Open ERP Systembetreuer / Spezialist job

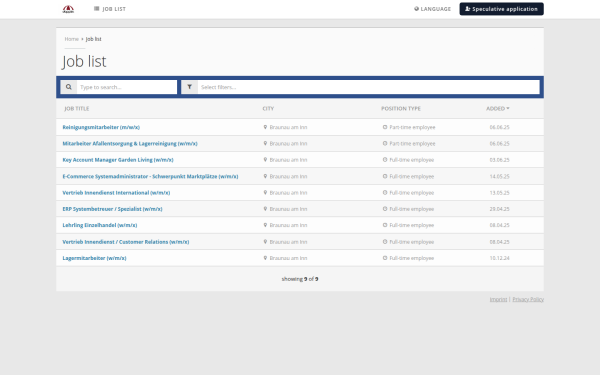coord(112,209)
